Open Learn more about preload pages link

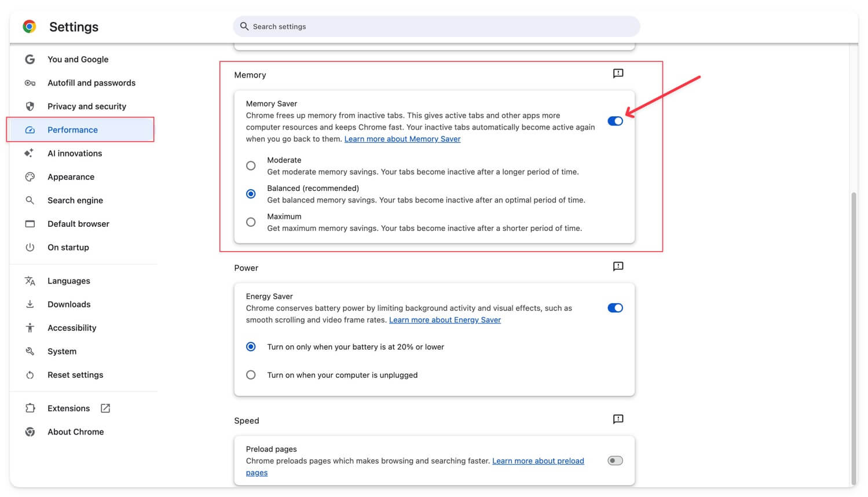[x=538, y=461]
